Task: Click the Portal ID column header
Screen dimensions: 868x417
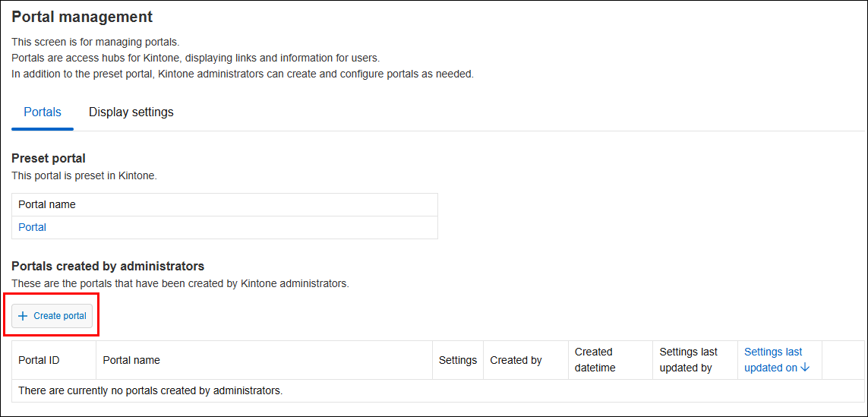Action: [39, 360]
